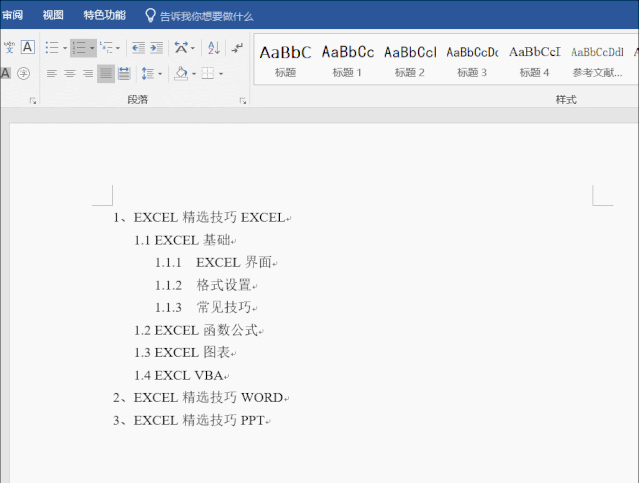This screenshot has height=483, width=639.
Task: Decrease paragraph indent
Action: coord(139,48)
